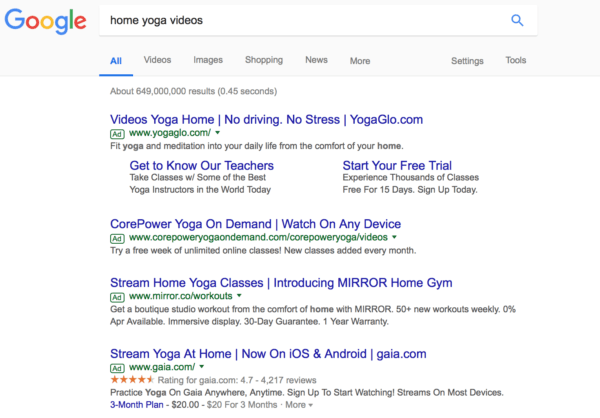Switch to the Shopping tab
Screen dimensions: 600x418
pyautogui.click(x=264, y=60)
